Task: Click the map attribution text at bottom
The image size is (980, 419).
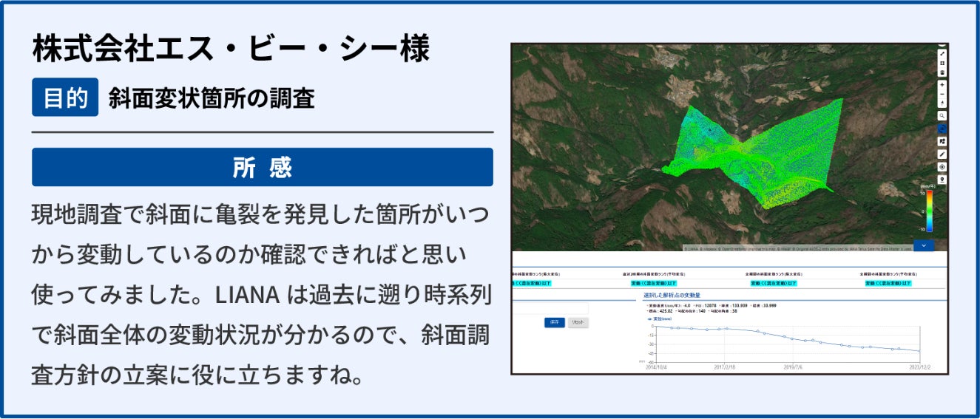Action: click(797, 248)
